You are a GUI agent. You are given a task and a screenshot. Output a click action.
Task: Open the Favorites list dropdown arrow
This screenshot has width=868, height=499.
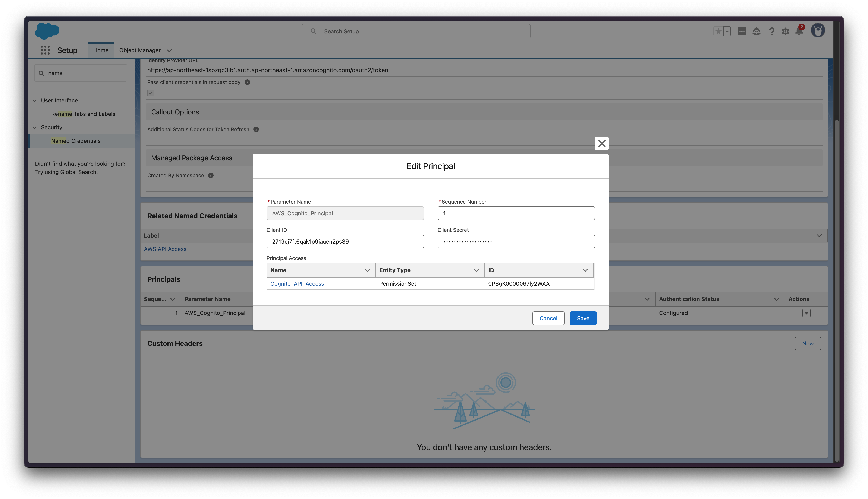727,31
